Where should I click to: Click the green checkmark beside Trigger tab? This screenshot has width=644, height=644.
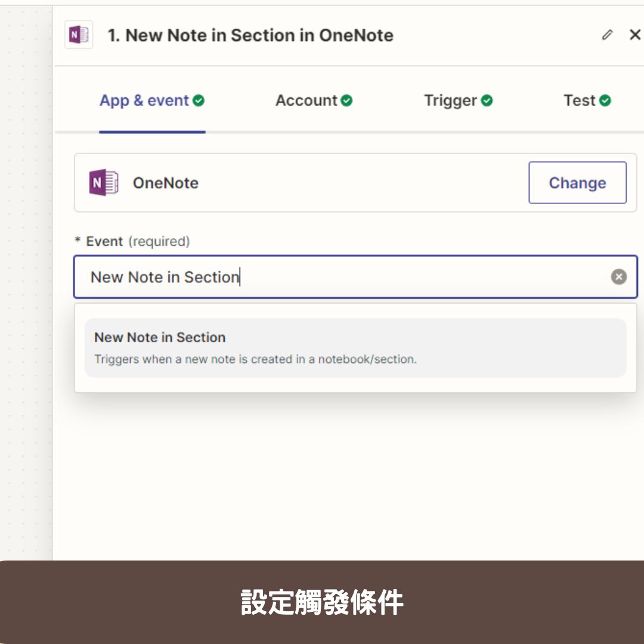point(487,100)
